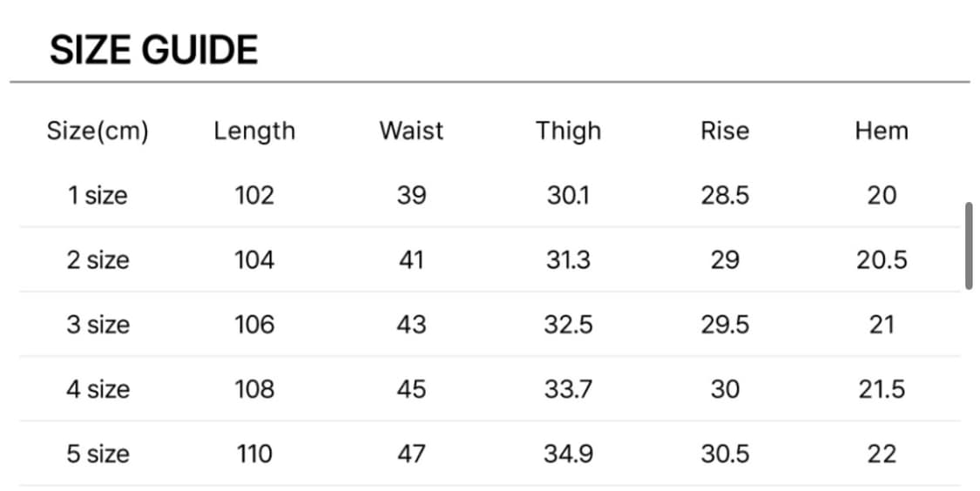Click the Rise column header
980x491 pixels.
pyautogui.click(x=725, y=131)
